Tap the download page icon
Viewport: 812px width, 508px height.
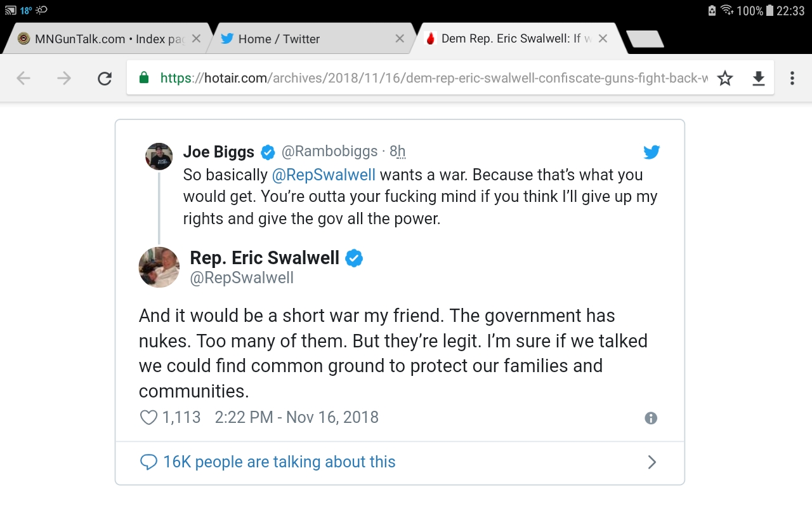point(758,78)
